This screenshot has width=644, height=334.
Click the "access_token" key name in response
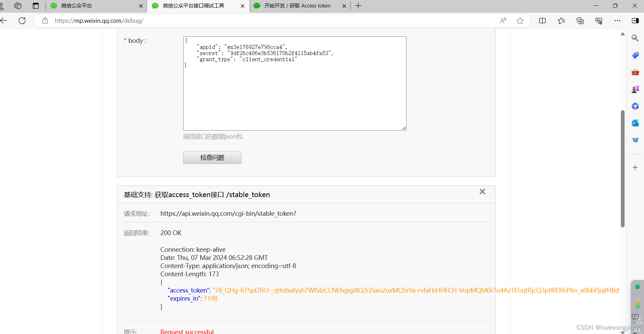(189, 290)
